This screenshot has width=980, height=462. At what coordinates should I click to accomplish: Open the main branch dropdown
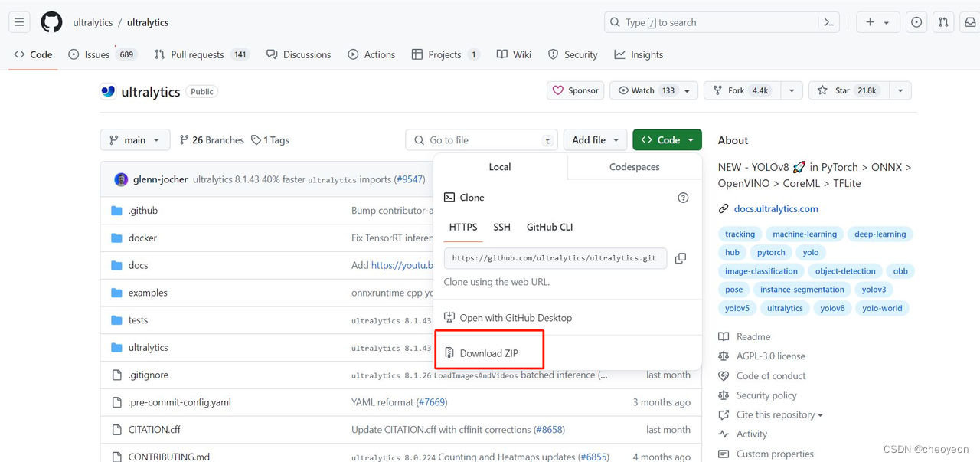coord(135,140)
